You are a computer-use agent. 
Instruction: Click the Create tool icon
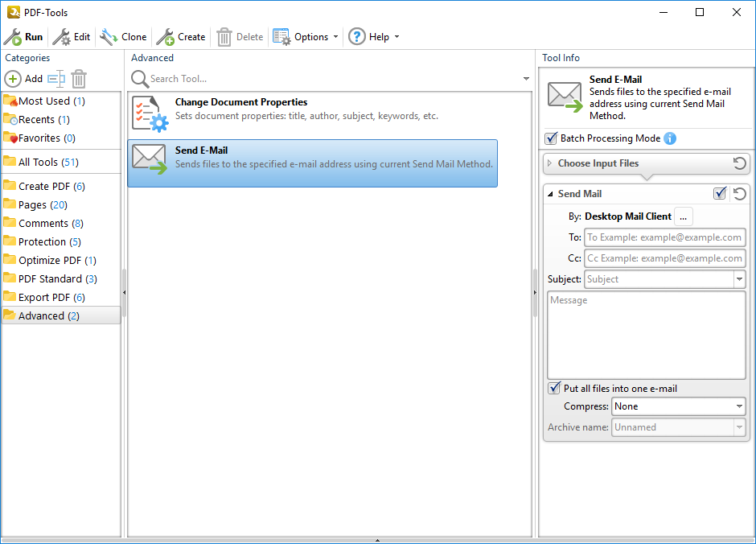[x=165, y=37]
